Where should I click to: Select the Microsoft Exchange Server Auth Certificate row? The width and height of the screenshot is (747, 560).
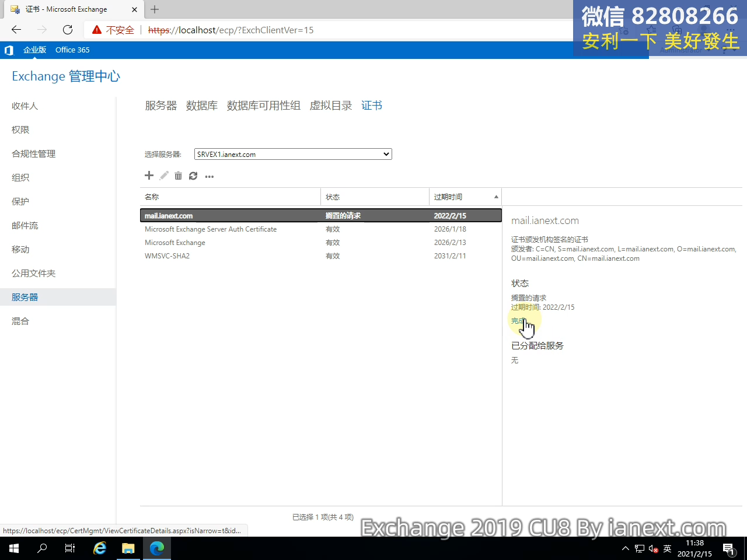[x=321, y=229]
